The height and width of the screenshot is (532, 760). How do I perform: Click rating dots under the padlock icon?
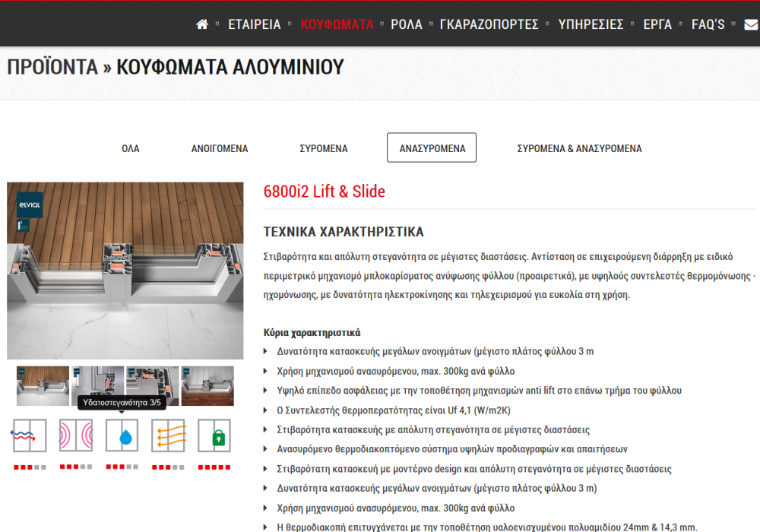click(x=214, y=467)
